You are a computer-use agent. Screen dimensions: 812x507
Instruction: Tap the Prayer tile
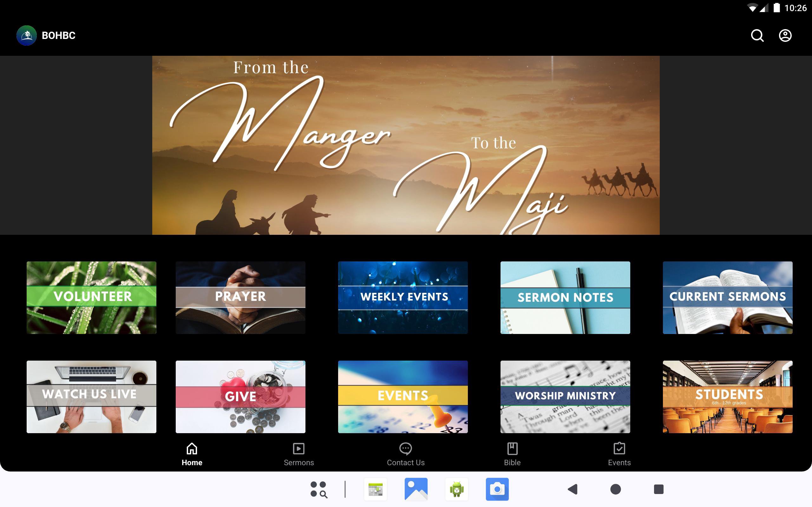pyautogui.click(x=240, y=298)
